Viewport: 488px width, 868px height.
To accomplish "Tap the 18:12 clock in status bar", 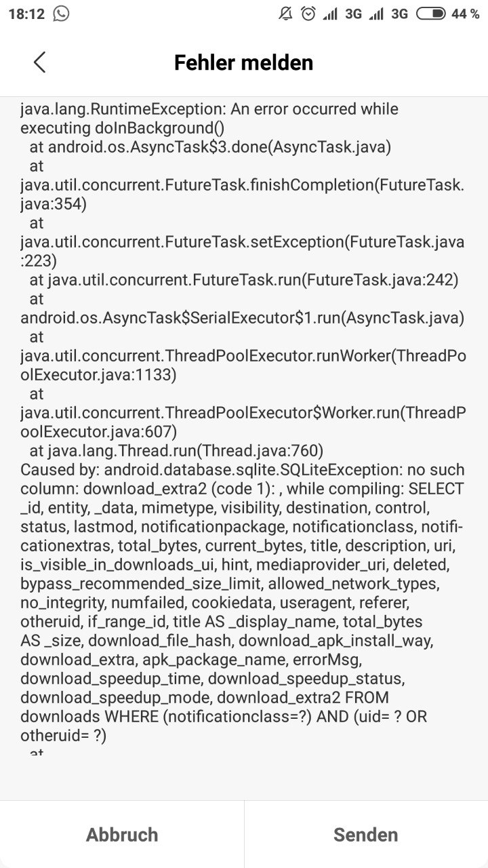I will (26, 14).
